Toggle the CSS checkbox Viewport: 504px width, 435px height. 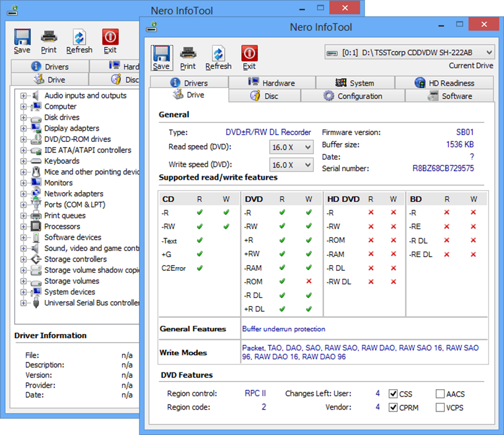(x=393, y=394)
